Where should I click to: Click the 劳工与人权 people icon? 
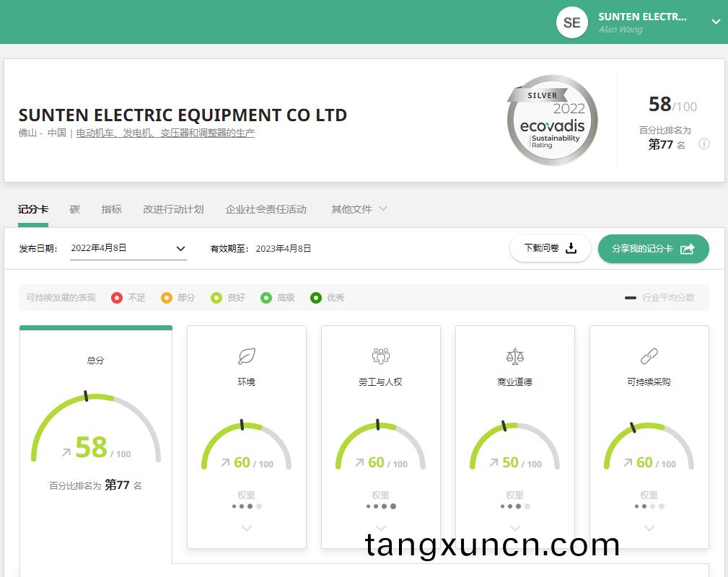(381, 356)
